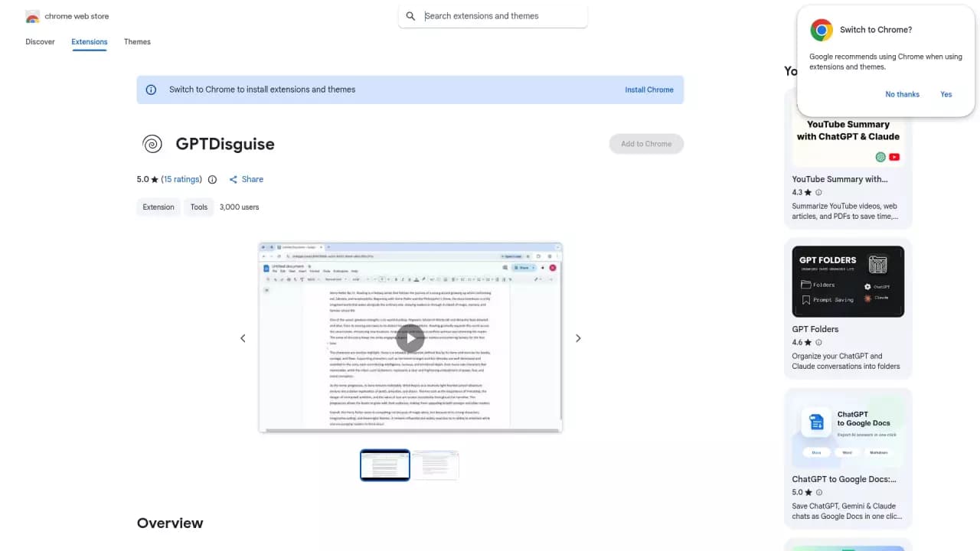Click 'Summarize YouTube videos, web articles' description

844,211
